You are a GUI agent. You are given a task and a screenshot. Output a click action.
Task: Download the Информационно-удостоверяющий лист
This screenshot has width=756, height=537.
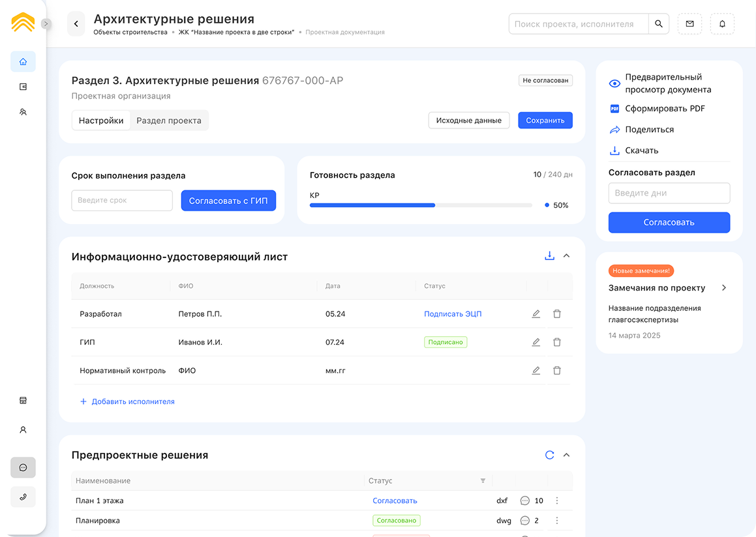point(549,256)
